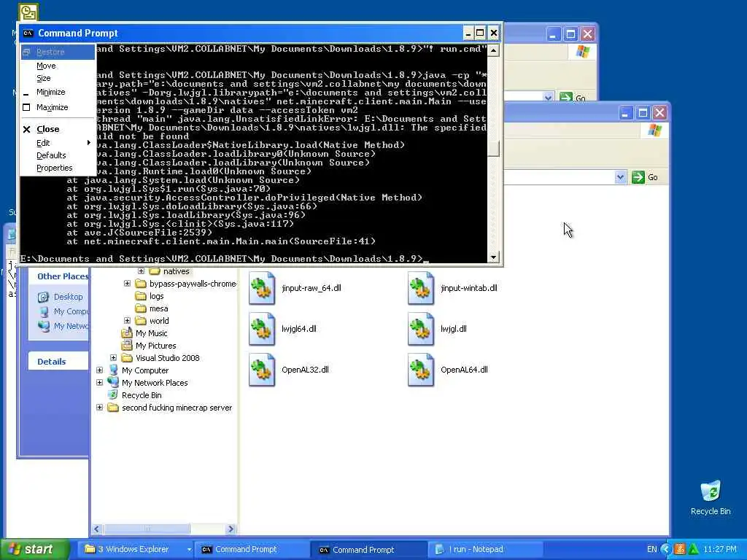Click the second minecrap server folder icon

pos(113,408)
